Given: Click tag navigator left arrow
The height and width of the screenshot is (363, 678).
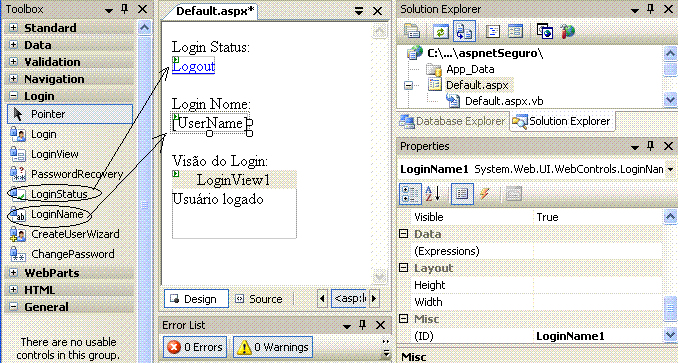Looking at the screenshot, I should point(322,299).
